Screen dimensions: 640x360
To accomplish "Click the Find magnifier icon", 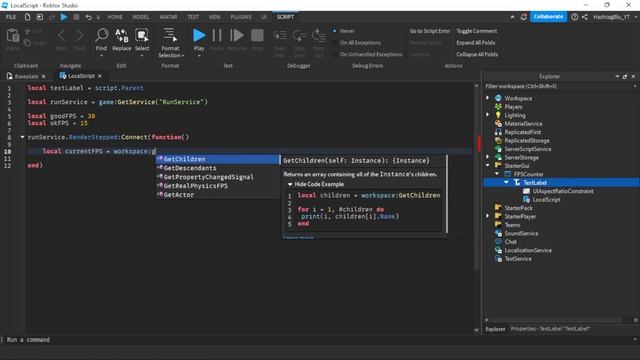I will click(101, 36).
